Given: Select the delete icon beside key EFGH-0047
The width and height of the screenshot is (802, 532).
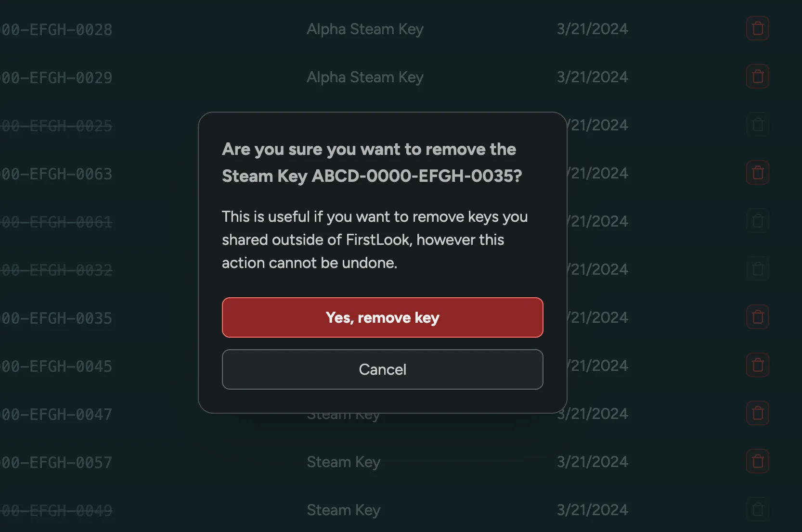Looking at the screenshot, I should click(757, 413).
